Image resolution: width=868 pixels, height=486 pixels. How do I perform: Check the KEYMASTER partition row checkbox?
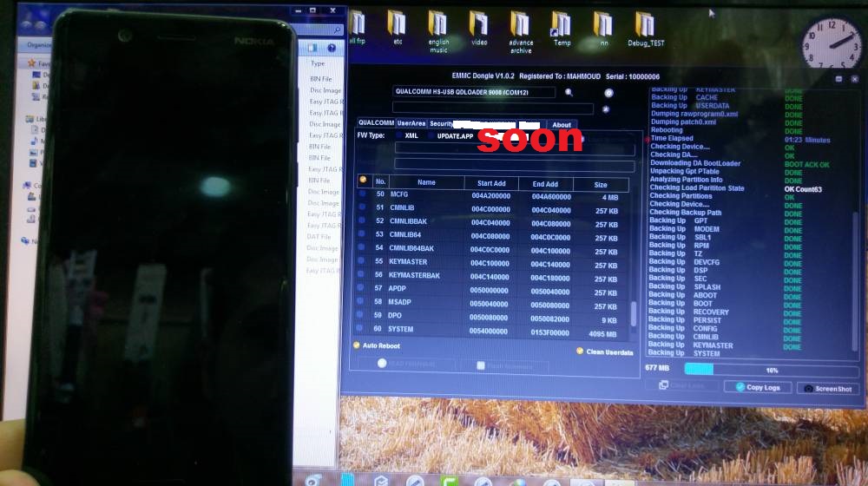pos(361,260)
